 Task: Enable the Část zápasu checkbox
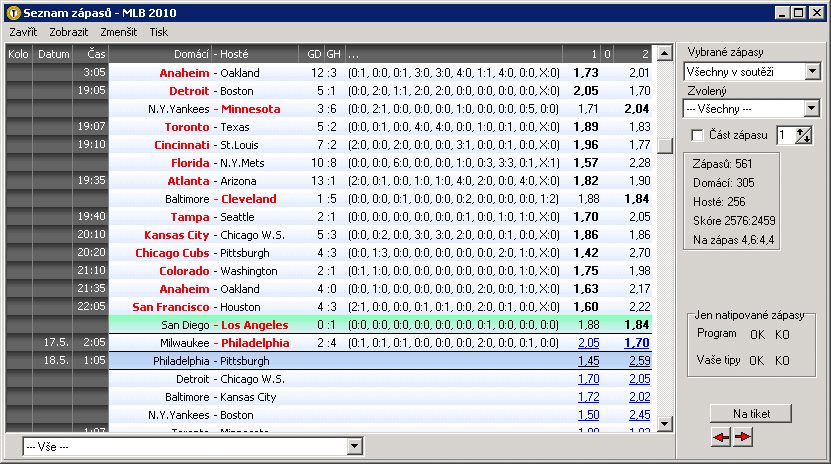pyautogui.click(x=697, y=136)
